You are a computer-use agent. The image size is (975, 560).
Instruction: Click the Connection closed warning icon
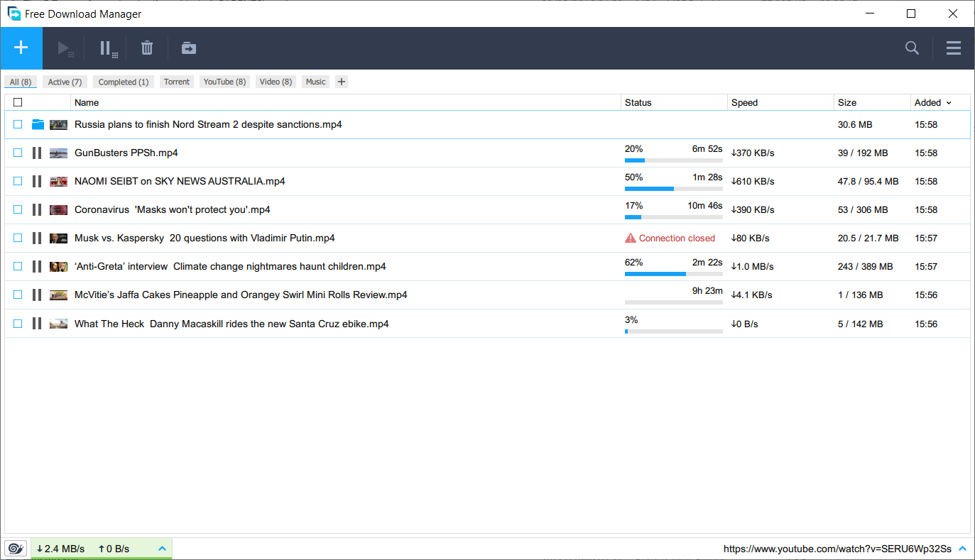click(631, 238)
